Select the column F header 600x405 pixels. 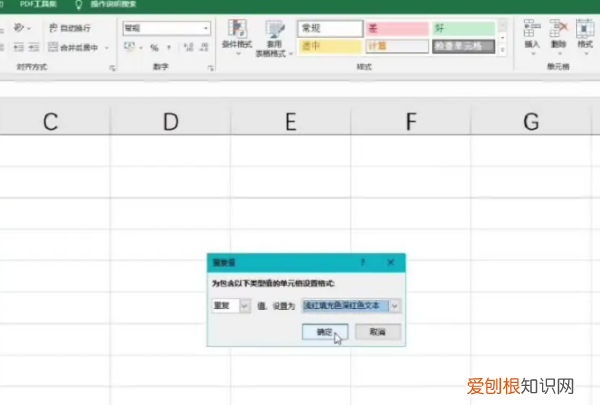click(411, 122)
